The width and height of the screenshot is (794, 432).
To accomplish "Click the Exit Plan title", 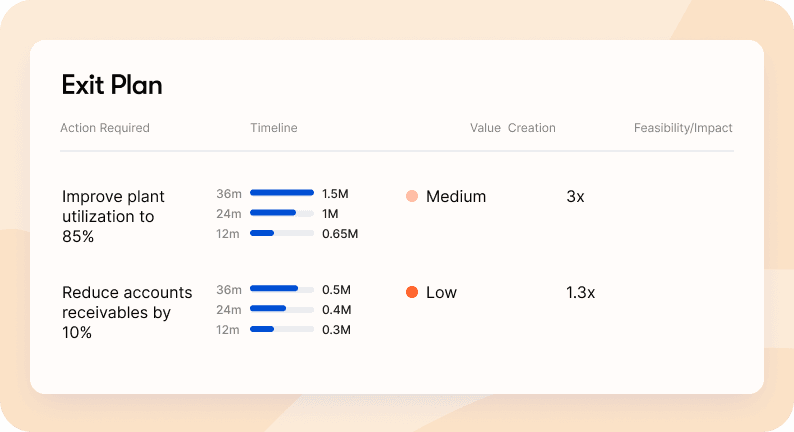I will pyautogui.click(x=112, y=86).
